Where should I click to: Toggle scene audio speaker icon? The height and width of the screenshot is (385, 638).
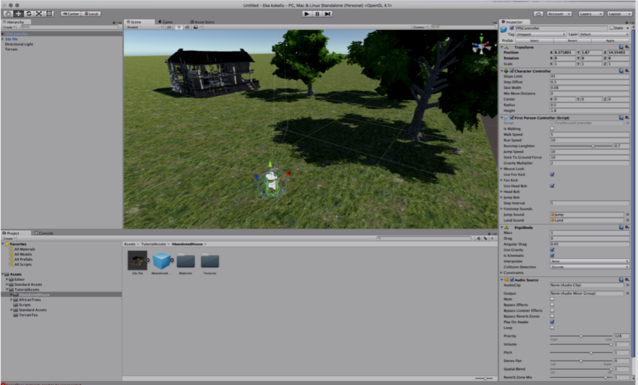(187, 27)
